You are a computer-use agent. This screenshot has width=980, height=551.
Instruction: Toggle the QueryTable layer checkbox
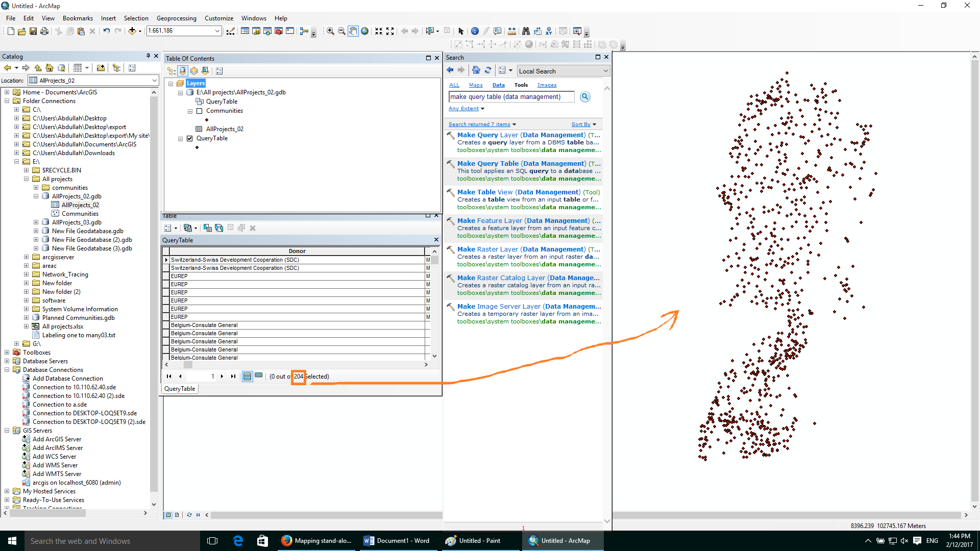(x=190, y=138)
